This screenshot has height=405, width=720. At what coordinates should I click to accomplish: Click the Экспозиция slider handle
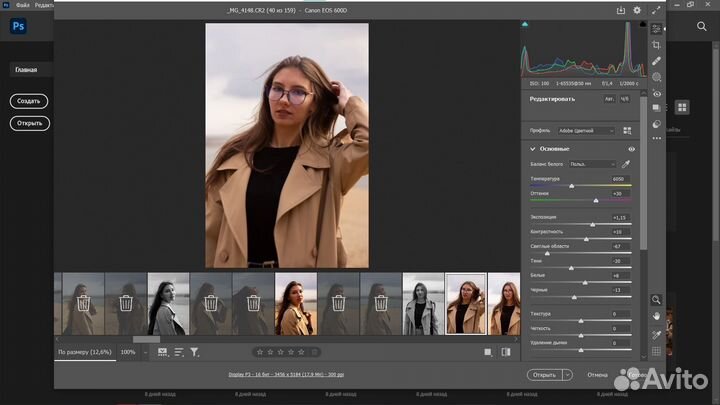[592, 224]
